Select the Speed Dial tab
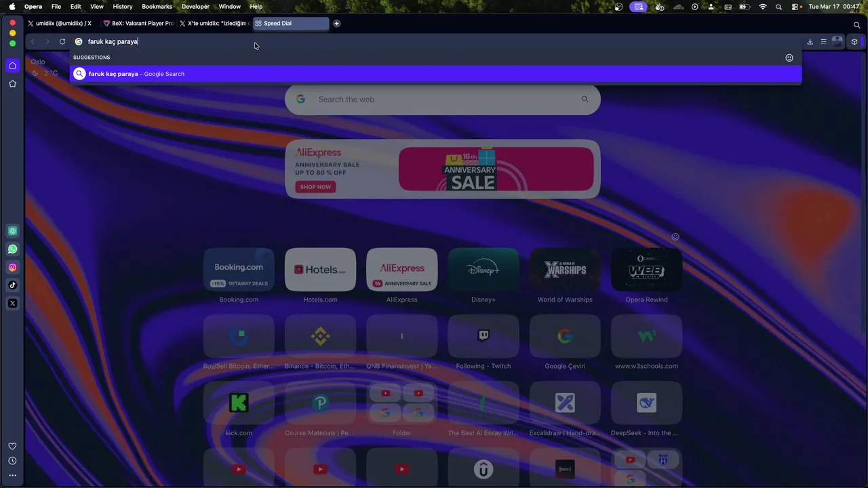Image resolution: width=868 pixels, height=488 pixels. [291, 23]
